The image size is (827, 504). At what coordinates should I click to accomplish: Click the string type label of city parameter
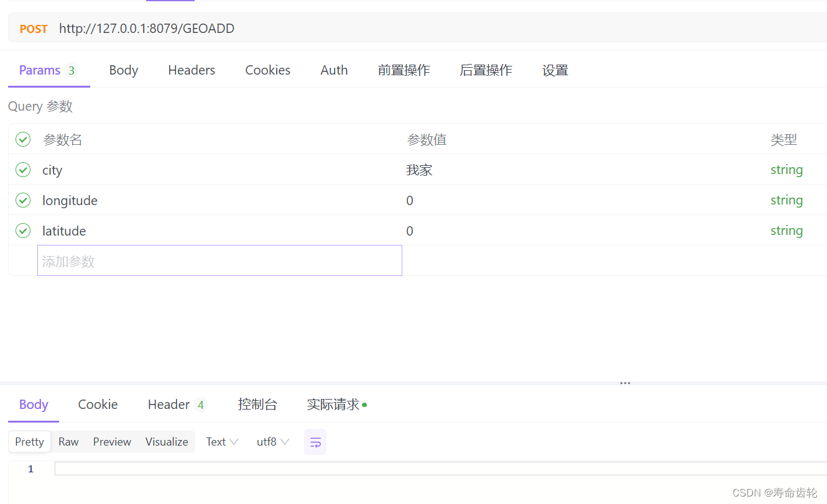pos(786,170)
